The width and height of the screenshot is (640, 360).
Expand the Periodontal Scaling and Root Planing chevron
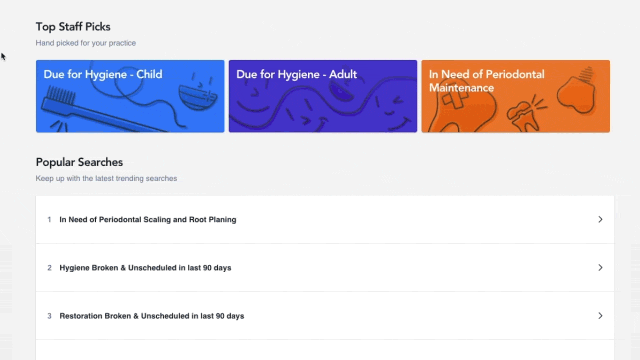(600, 220)
